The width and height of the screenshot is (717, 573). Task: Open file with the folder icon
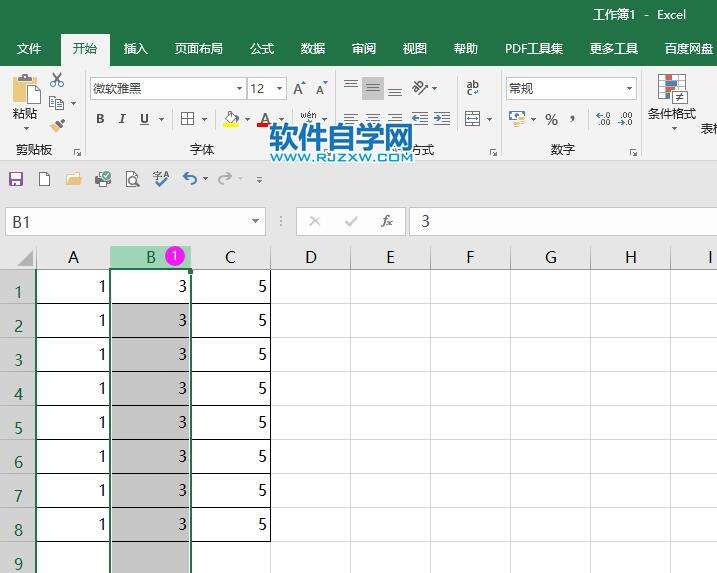click(x=73, y=179)
